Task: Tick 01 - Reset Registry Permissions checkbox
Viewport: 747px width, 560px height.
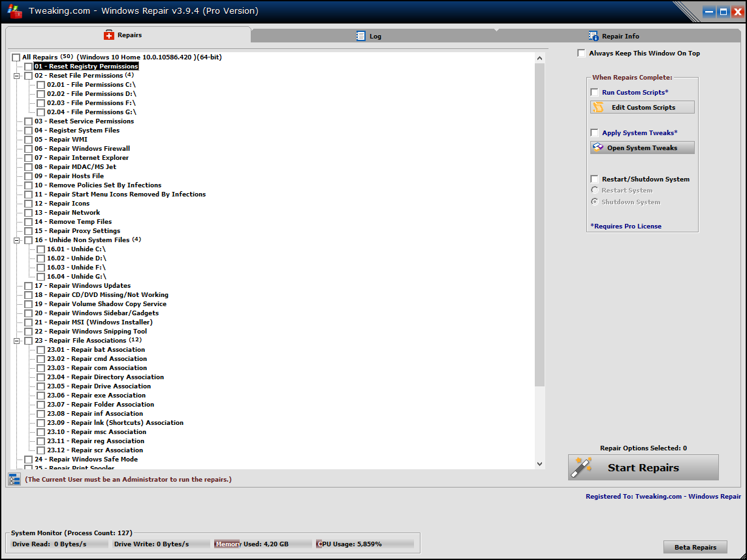Action: point(29,67)
